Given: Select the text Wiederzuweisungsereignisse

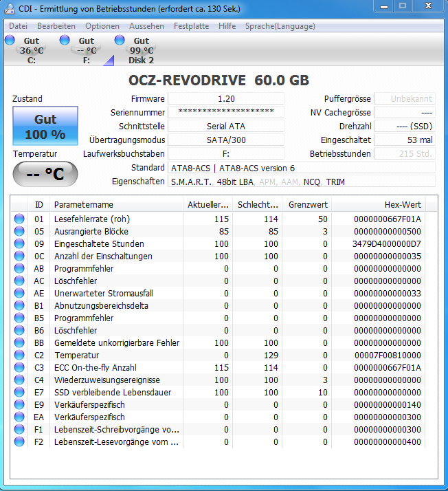Looking at the screenshot, I should pyautogui.click(x=107, y=380).
